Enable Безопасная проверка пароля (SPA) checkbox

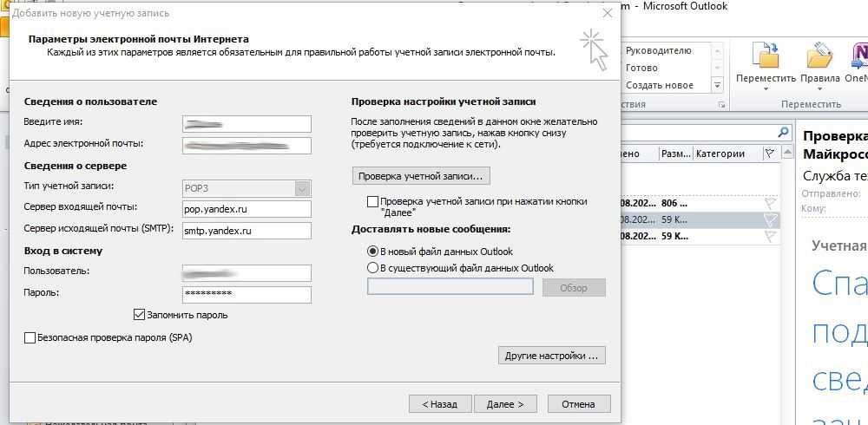30,337
